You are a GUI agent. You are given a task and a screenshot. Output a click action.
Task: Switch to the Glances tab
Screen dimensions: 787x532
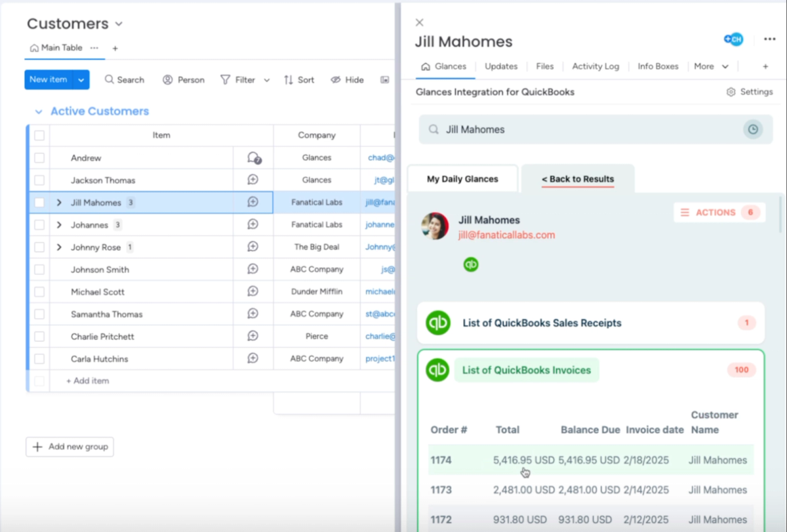pyautogui.click(x=444, y=66)
